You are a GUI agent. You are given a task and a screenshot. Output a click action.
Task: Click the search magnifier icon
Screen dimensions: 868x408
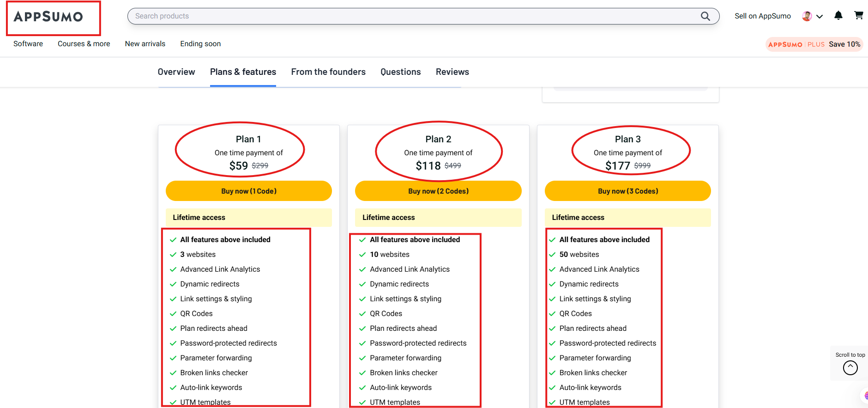[705, 16]
